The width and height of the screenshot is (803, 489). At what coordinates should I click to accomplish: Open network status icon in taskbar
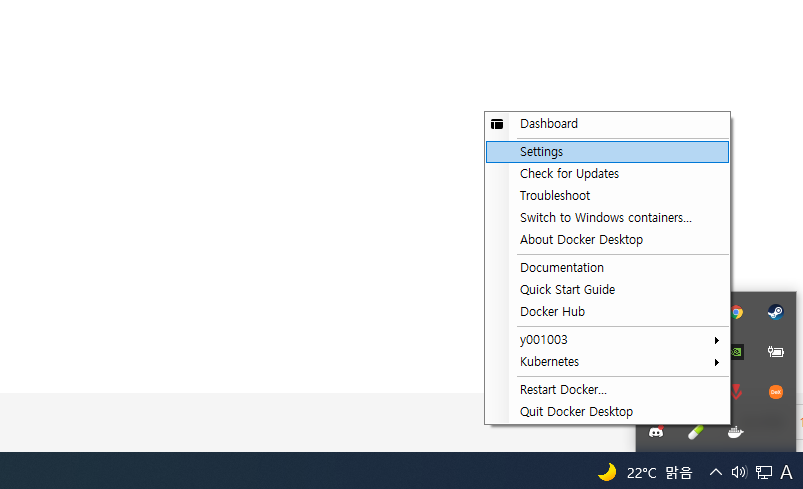coord(764,472)
